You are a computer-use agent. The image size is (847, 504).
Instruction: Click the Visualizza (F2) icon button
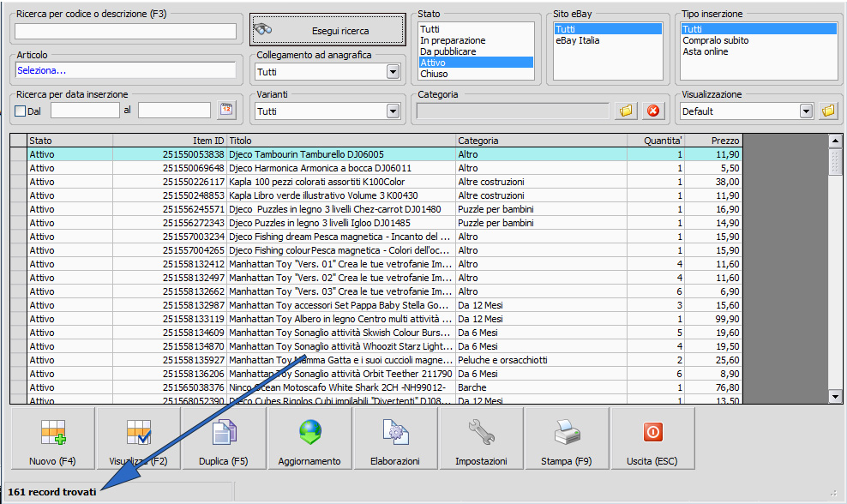138,438
